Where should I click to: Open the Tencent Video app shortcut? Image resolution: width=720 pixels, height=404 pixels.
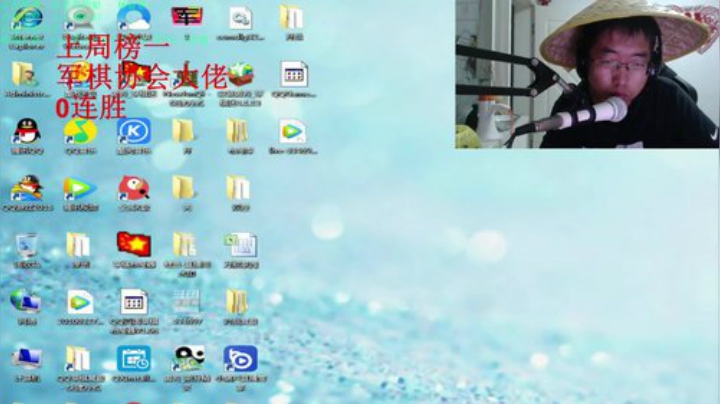(80, 189)
